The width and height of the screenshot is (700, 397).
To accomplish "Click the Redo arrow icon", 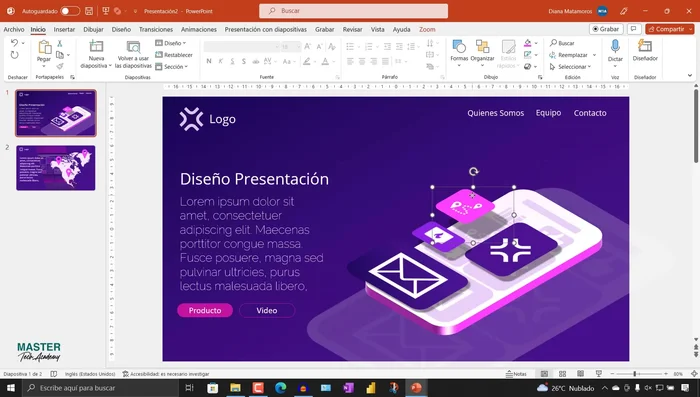I will pyautogui.click(x=14, y=54).
